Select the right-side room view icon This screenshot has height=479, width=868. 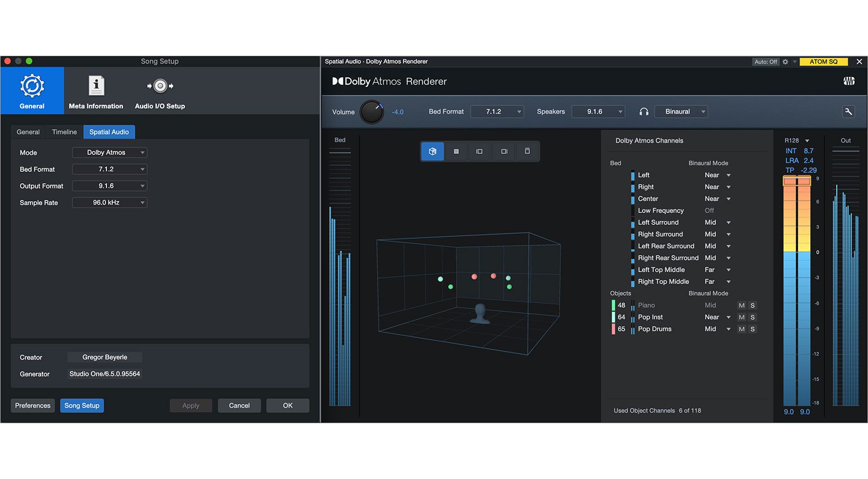[x=503, y=151]
